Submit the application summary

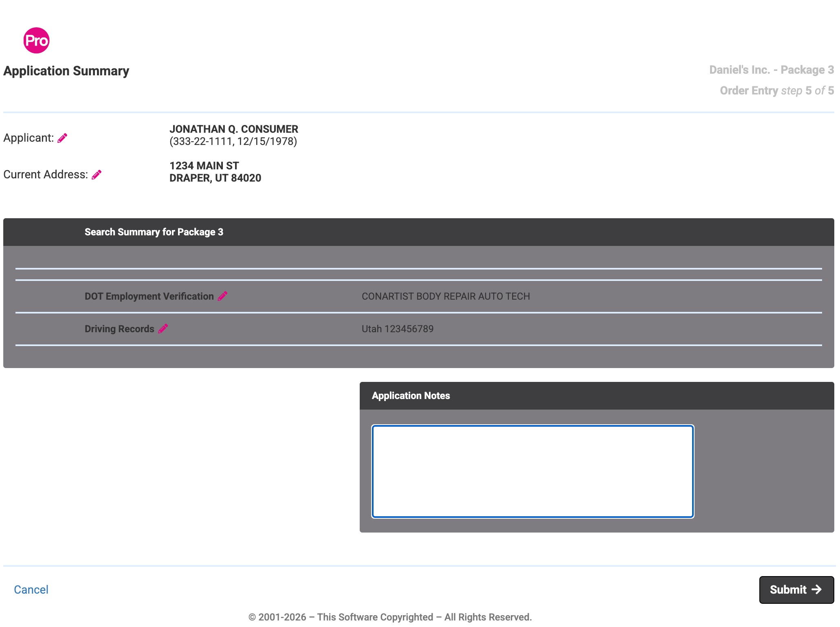796,590
